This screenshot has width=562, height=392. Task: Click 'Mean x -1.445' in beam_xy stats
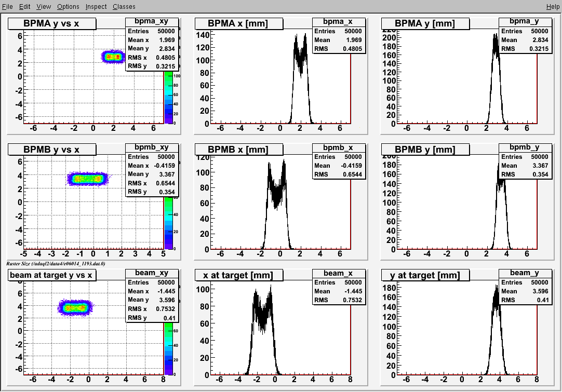(152, 291)
